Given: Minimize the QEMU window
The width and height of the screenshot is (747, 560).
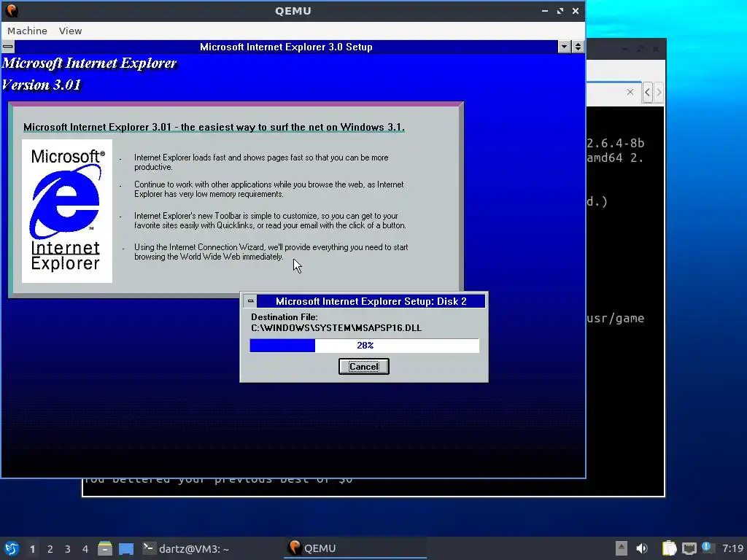Looking at the screenshot, I should (545, 10).
